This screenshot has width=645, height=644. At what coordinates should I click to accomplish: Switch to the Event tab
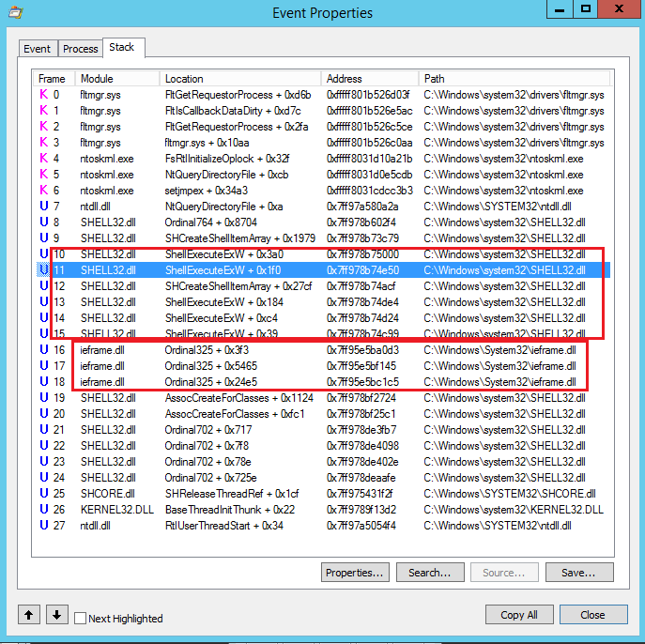pyautogui.click(x=38, y=49)
